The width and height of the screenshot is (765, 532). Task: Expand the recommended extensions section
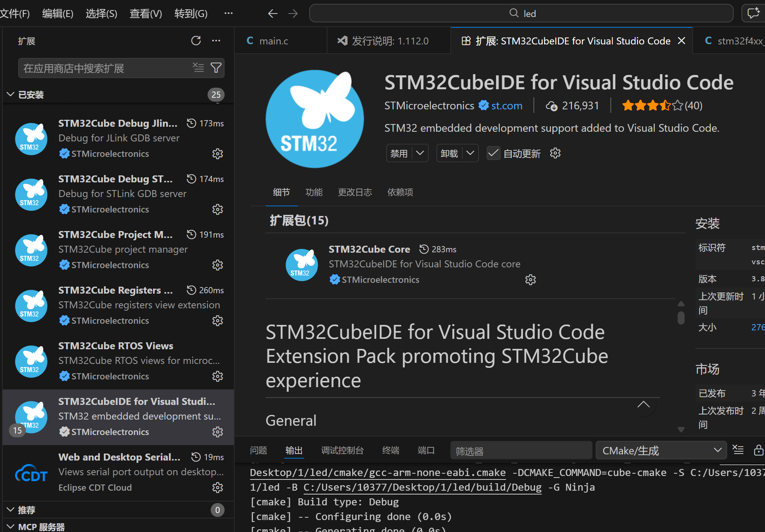point(11,510)
